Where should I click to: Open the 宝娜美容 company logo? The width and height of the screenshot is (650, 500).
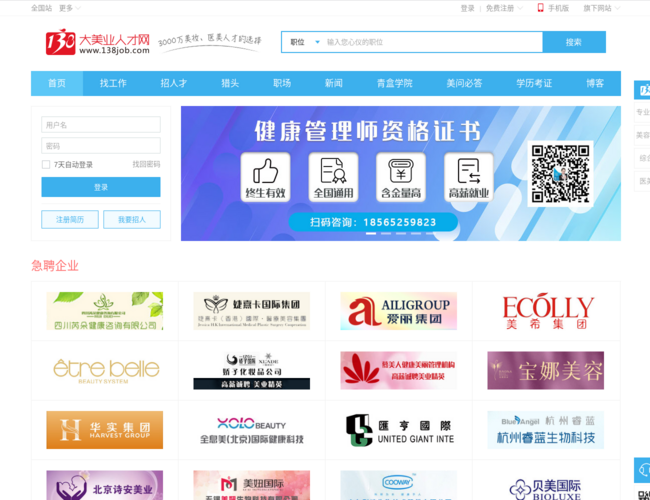[546, 370]
